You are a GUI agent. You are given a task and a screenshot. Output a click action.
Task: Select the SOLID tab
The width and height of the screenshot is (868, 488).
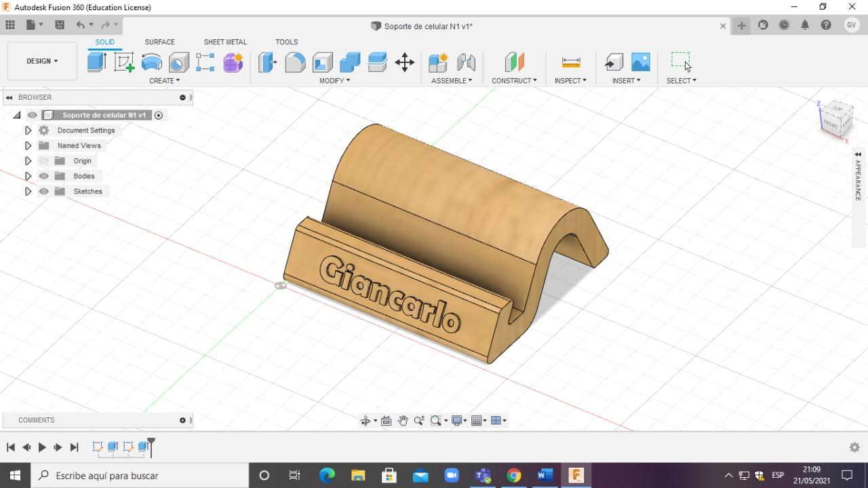click(x=104, y=42)
